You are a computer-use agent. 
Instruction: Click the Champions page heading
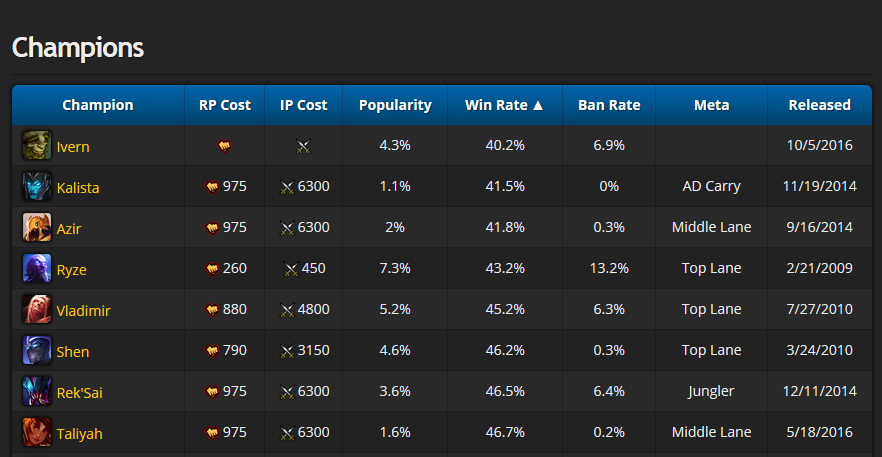coord(78,48)
